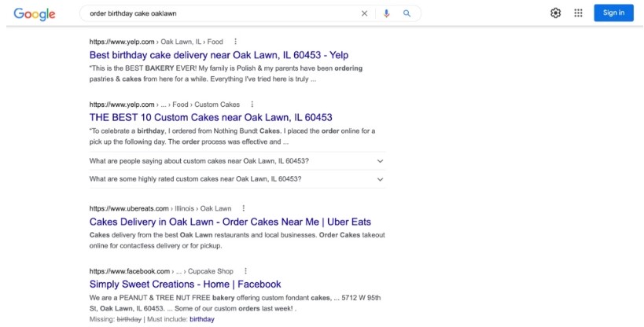Screen dimensions: 644x327
Task: Open Uber Eats Cakes Delivery link
Action: (x=230, y=222)
